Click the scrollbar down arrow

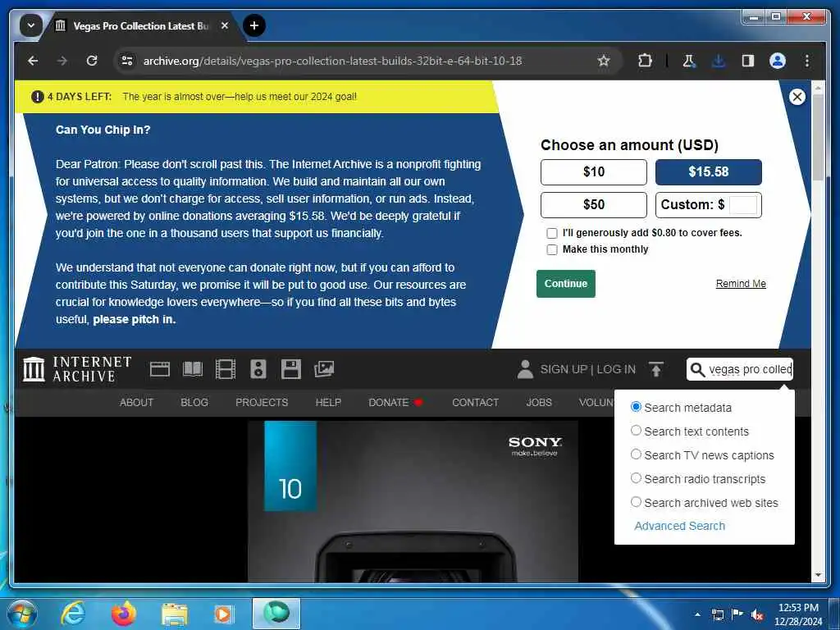tap(818, 575)
